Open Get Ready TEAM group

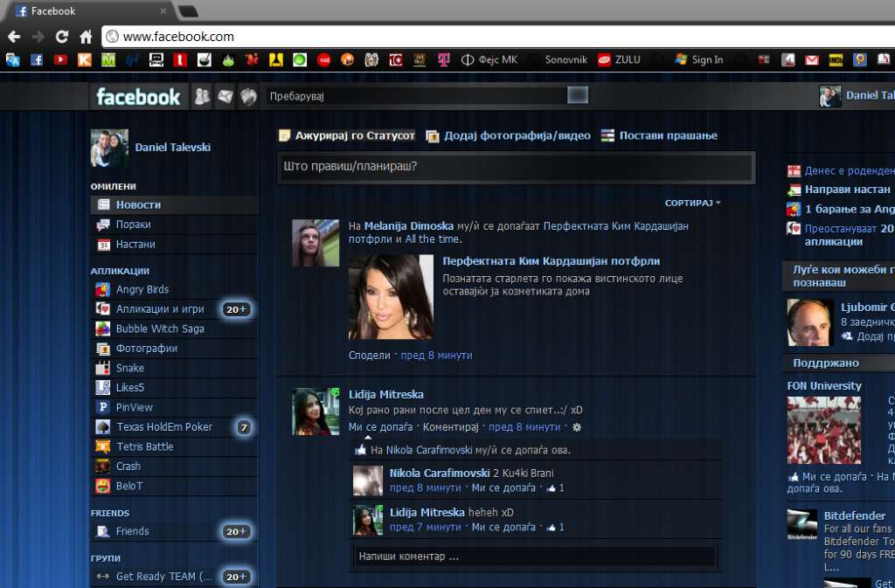(x=163, y=577)
